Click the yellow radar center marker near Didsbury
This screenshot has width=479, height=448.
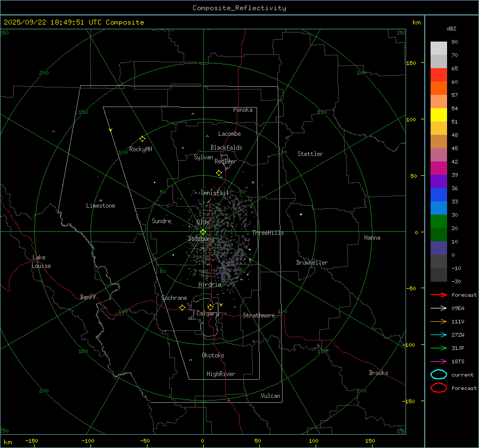pos(203,232)
